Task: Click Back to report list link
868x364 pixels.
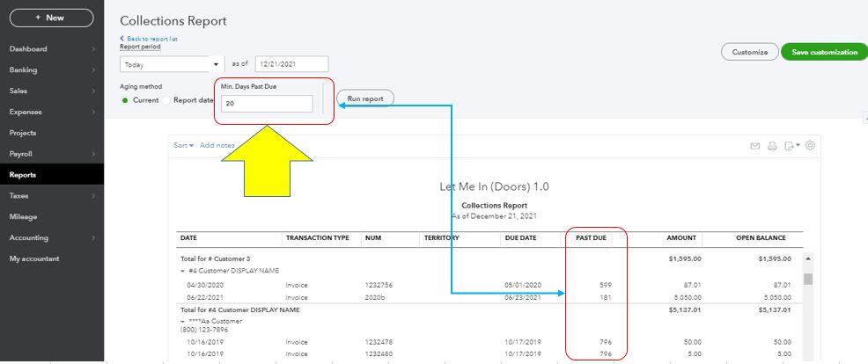Action: pyautogui.click(x=151, y=40)
